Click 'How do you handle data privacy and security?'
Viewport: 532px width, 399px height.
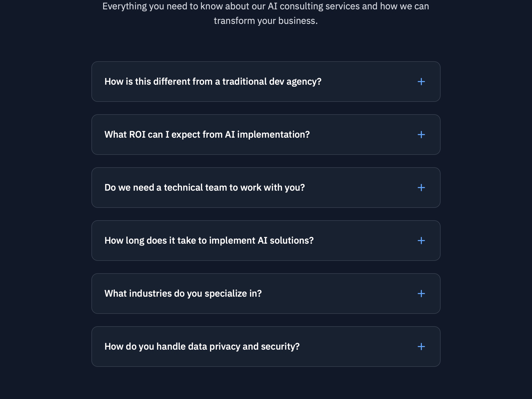(x=202, y=346)
